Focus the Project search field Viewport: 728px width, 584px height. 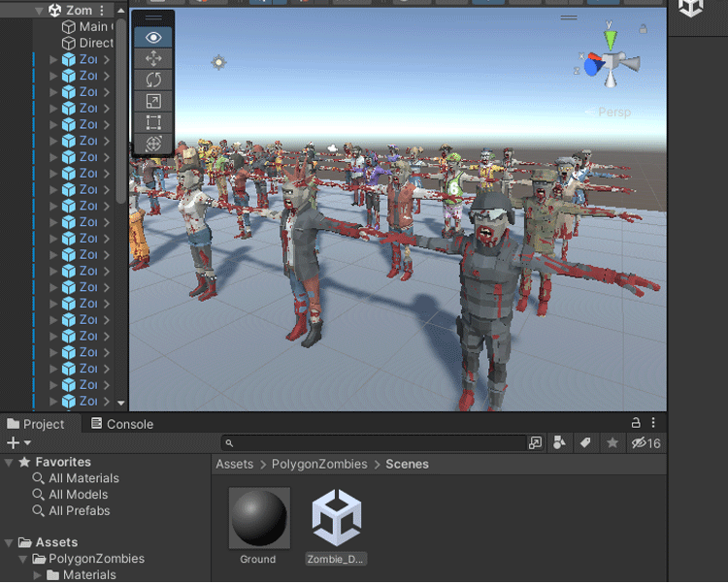[374, 443]
